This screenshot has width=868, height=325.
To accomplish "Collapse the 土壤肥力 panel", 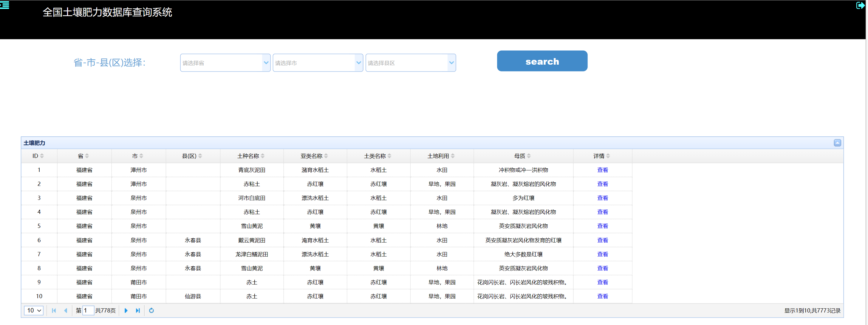I will pos(837,143).
